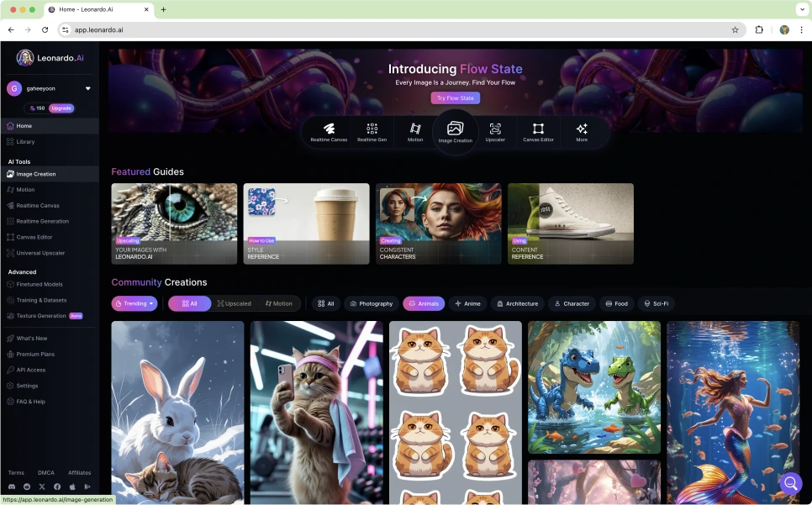Open the Consistent Characters guide card

pyautogui.click(x=439, y=224)
